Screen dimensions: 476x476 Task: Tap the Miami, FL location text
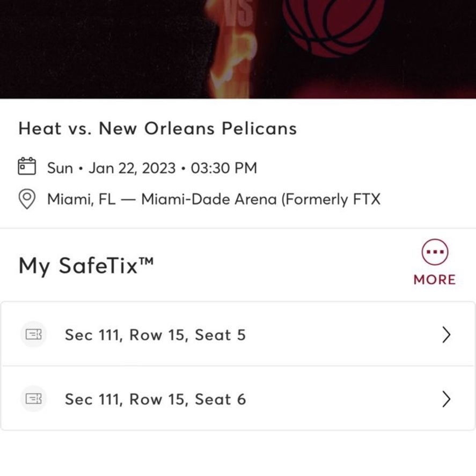82,200
